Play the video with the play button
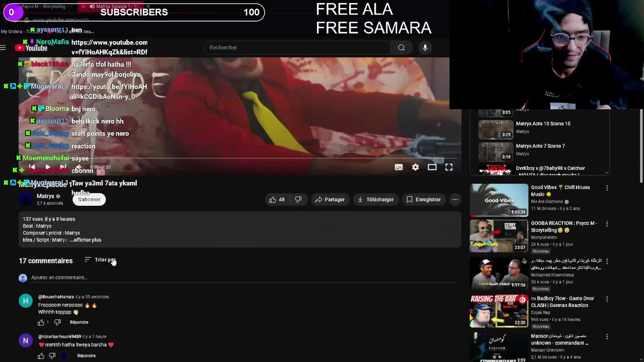 pyautogui.click(x=47, y=167)
